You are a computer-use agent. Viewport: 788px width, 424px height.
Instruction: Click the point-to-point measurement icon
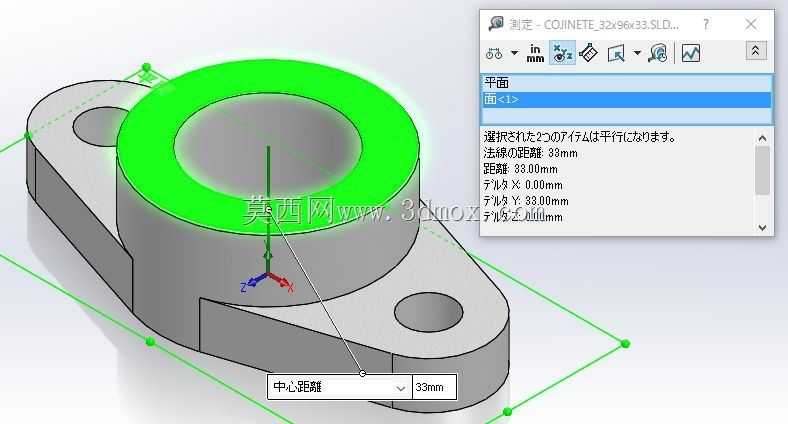coord(588,53)
